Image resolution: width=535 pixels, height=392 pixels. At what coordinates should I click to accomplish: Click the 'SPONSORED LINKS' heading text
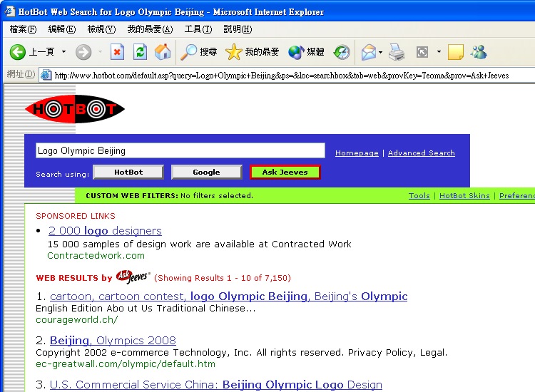[76, 216]
